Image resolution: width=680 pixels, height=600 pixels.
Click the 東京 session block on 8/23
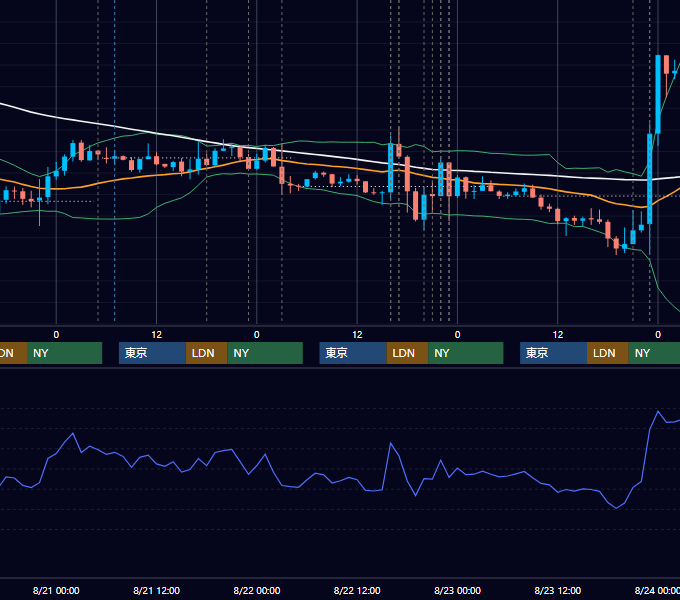click(x=553, y=353)
